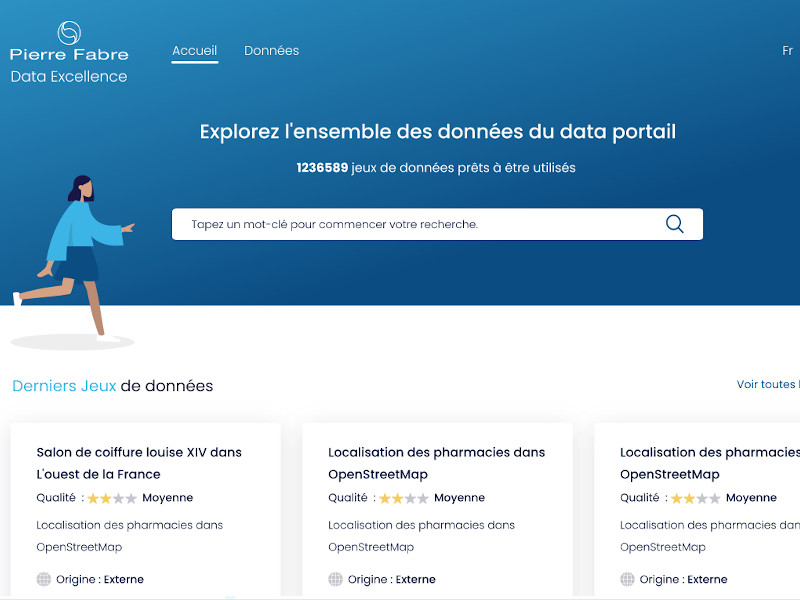Click globe icon on the middle pharmacies card

click(335, 579)
